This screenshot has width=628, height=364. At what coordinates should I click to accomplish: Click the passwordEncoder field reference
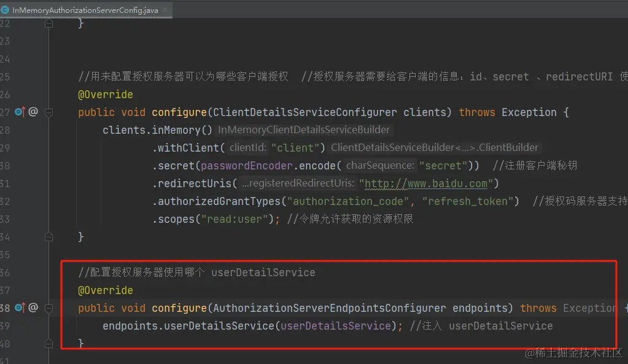(247, 165)
